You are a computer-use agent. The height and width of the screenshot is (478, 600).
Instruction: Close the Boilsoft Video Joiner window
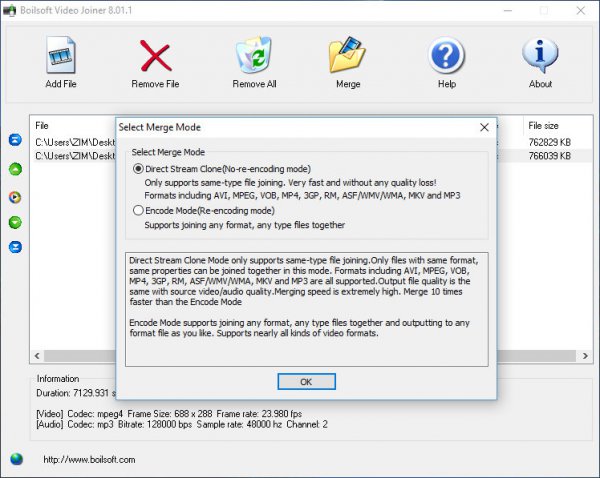(580, 10)
